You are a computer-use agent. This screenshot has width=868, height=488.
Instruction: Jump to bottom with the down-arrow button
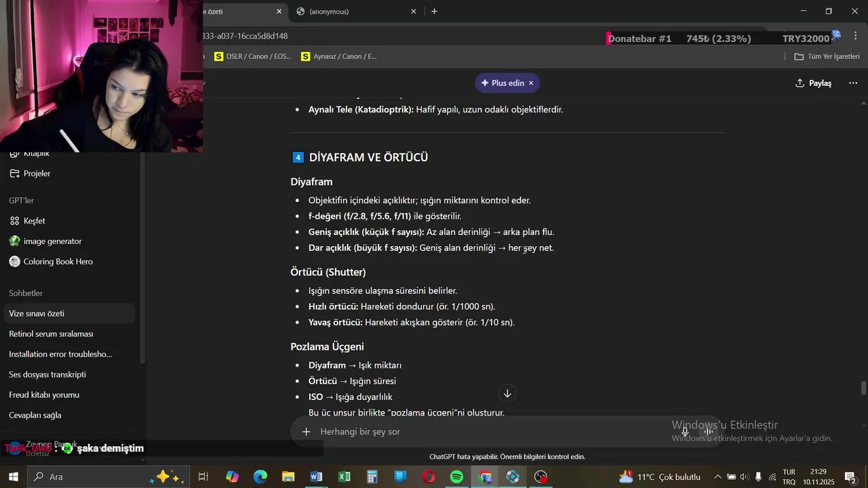point(507,394)
